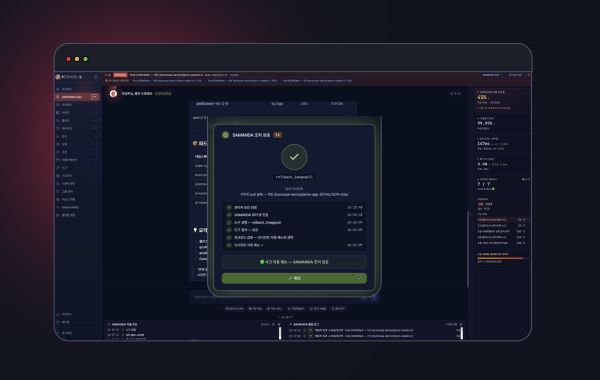Open the highlighted red SAMANDA sidebar item

(77, 97)
